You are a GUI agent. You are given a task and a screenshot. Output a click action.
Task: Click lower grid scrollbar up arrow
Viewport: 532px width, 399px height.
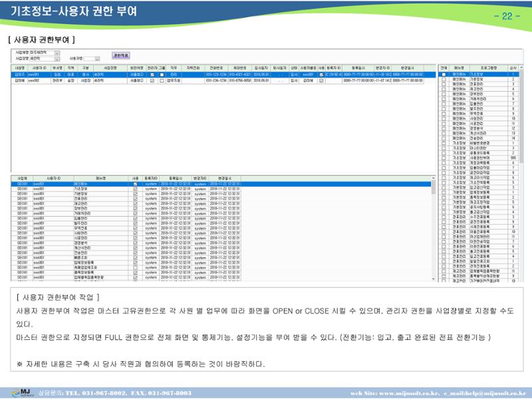[x=434, y=178]
